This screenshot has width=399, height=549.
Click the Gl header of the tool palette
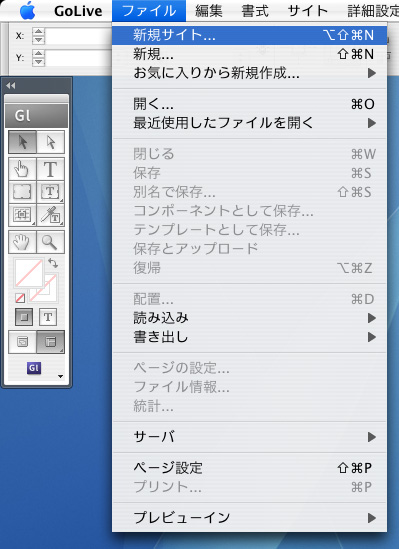pyautogui.click(x=36, y=116)
